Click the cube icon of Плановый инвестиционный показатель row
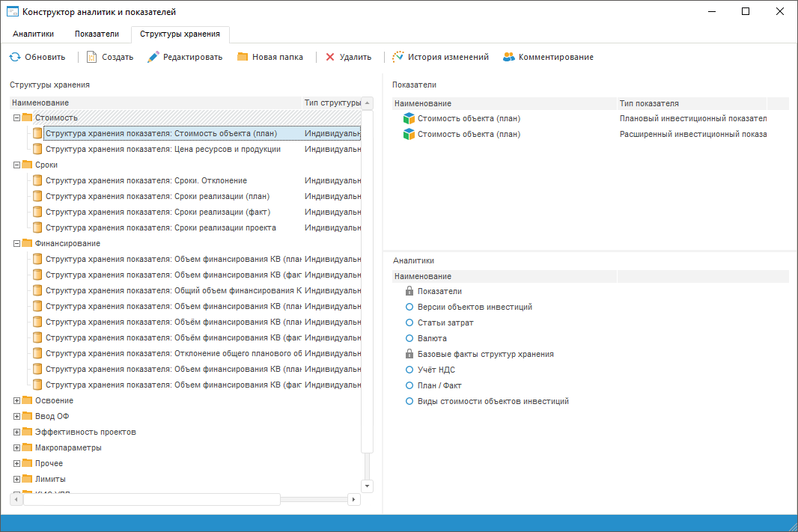 click(x=409, y=118)
